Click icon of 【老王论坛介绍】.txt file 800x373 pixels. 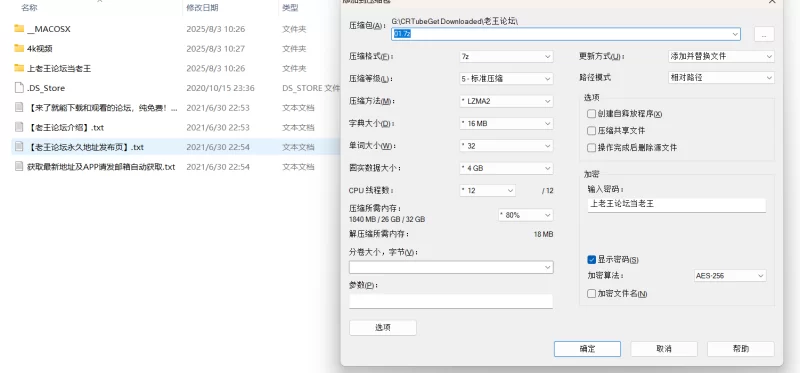(x=19, y=127)
